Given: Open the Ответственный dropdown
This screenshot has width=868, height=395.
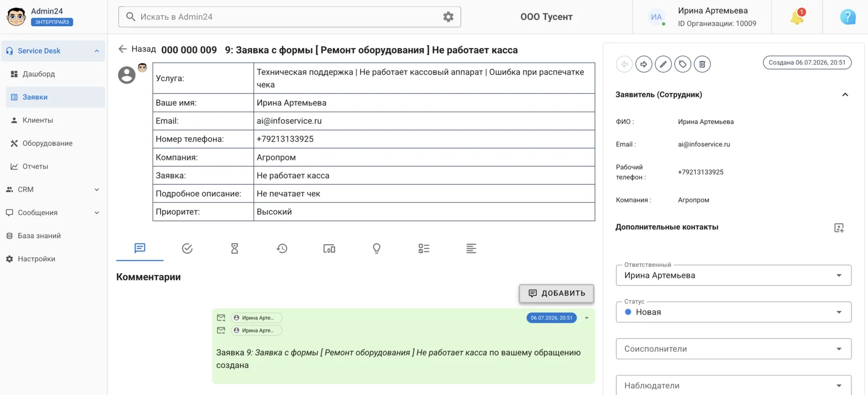Looking at the screenshot, I should pyautogui.click(x=734, y=275).
